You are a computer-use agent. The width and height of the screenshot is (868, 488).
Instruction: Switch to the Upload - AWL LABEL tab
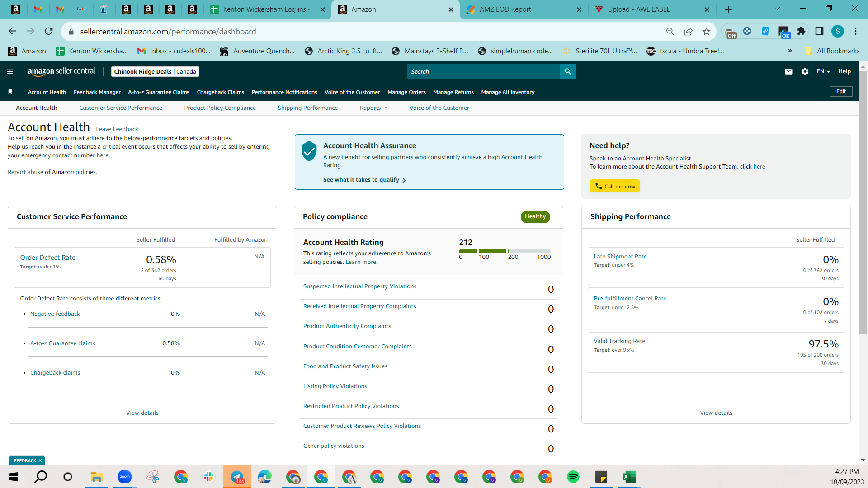click(x=652, y=9)
